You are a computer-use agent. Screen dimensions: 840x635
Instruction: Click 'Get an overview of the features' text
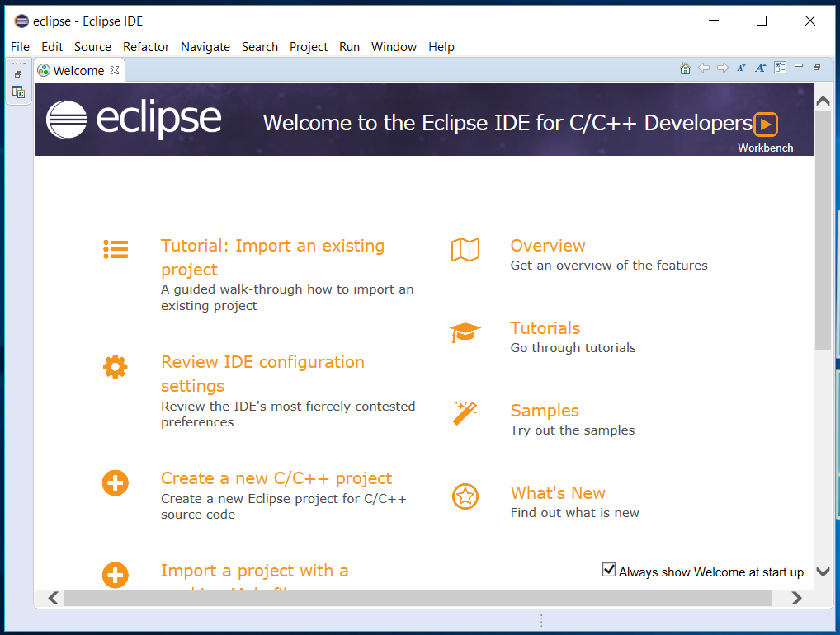coord(609,266)
